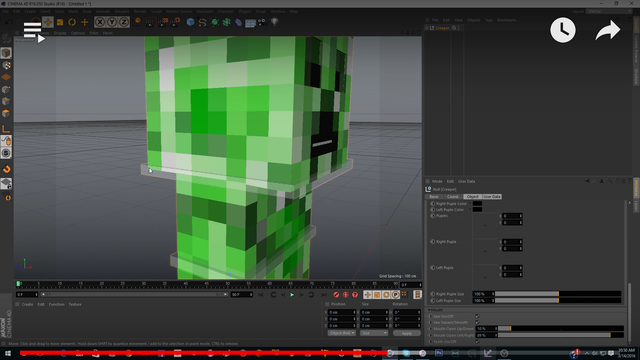
Task: Toggle keyframe dot for Right Puple Color
Action: pos(433,204)
